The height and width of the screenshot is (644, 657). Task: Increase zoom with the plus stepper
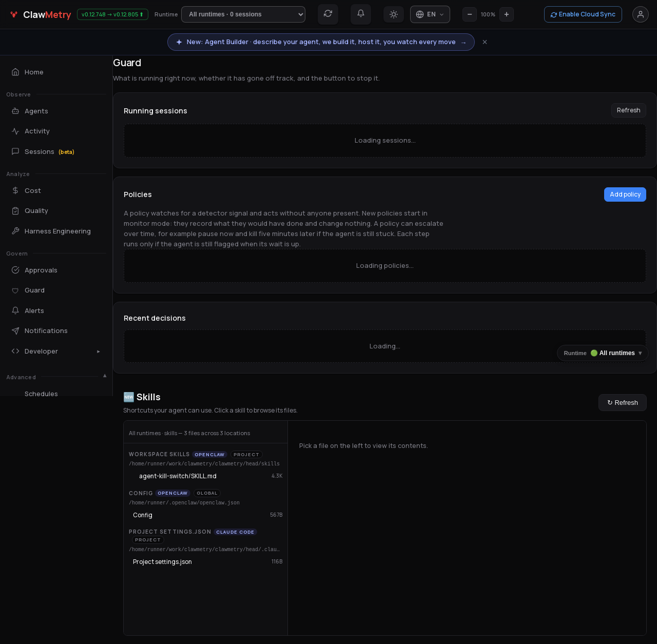pos(507,14)
